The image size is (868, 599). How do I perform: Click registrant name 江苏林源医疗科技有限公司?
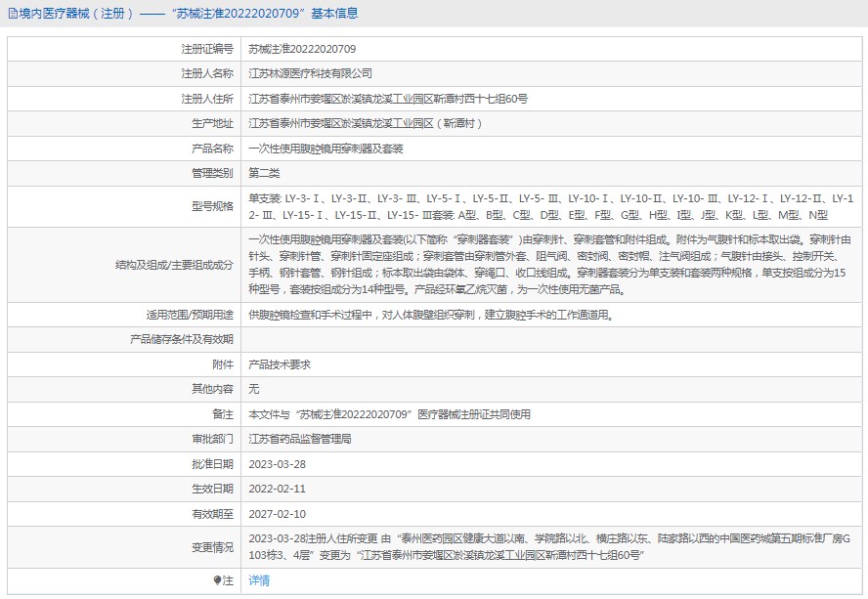tap(310, 73)
